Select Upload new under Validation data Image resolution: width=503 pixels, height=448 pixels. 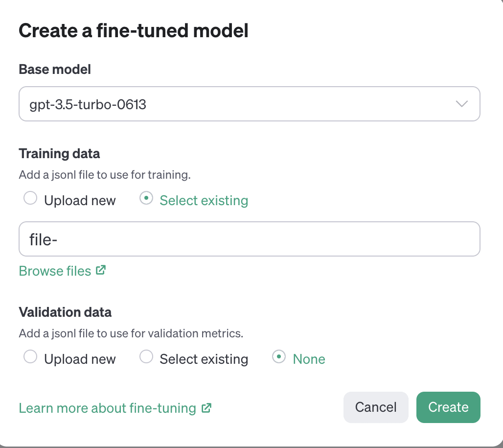click(31, 357)
